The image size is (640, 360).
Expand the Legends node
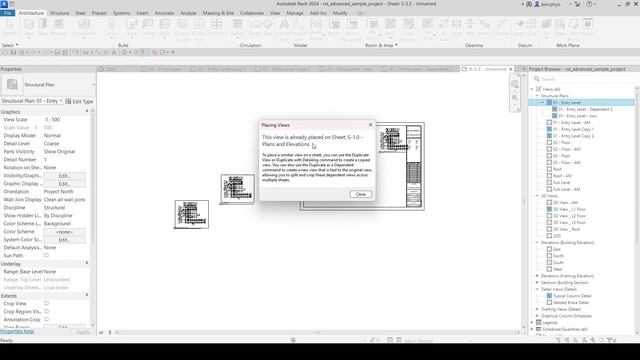click(532, 322)
